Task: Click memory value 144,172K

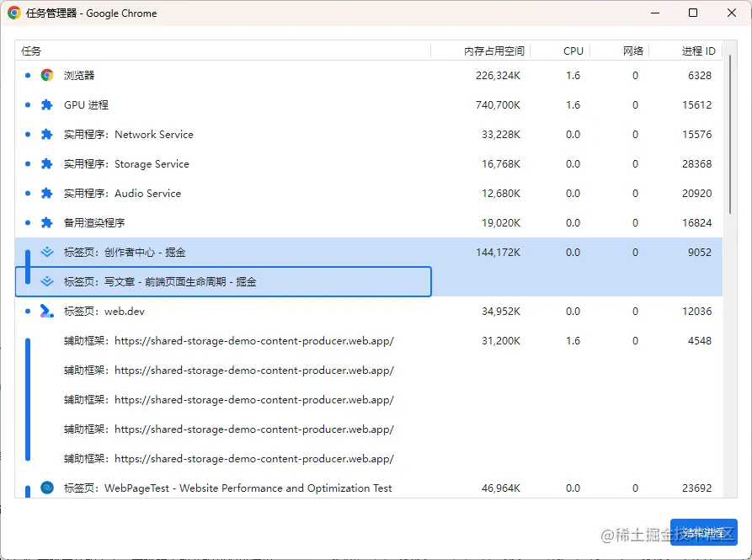Action: point(498,252)
